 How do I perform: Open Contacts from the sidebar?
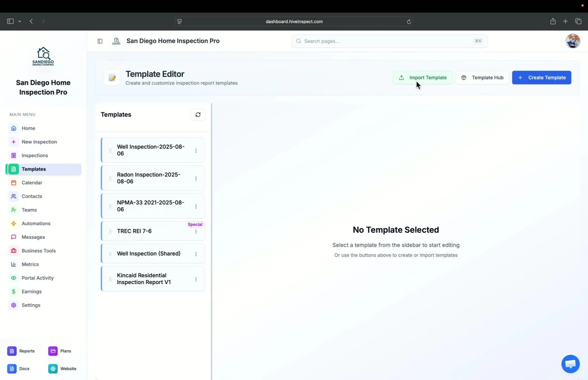(43, 196)
